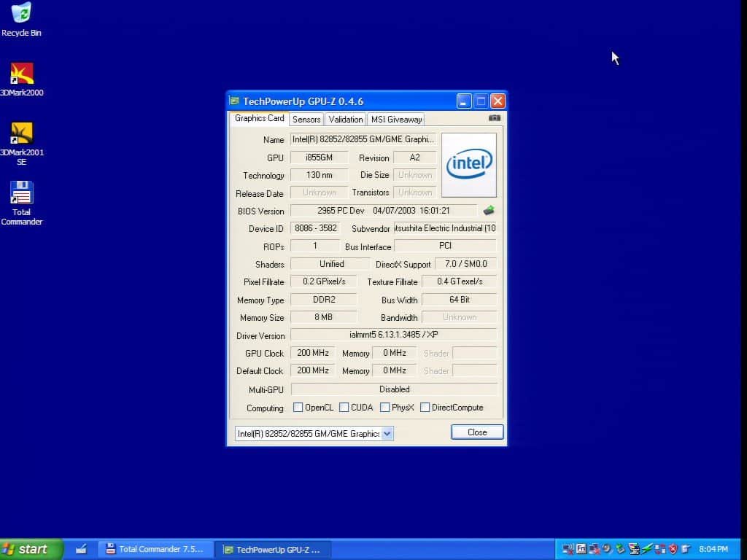Click the Close button in GPU-Z
The image size is (747, 560).
pos(477,432)
